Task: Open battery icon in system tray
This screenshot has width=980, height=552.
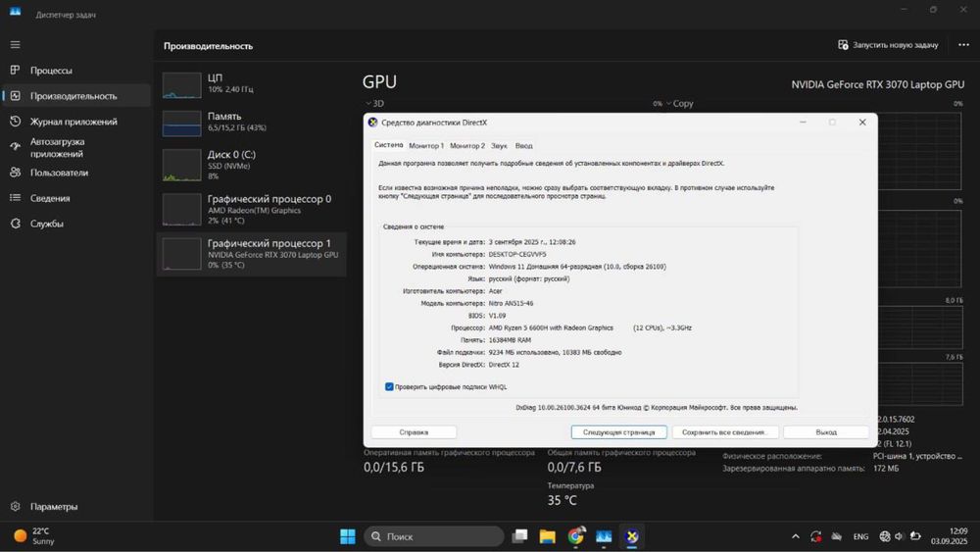Action: pos(915,536)
